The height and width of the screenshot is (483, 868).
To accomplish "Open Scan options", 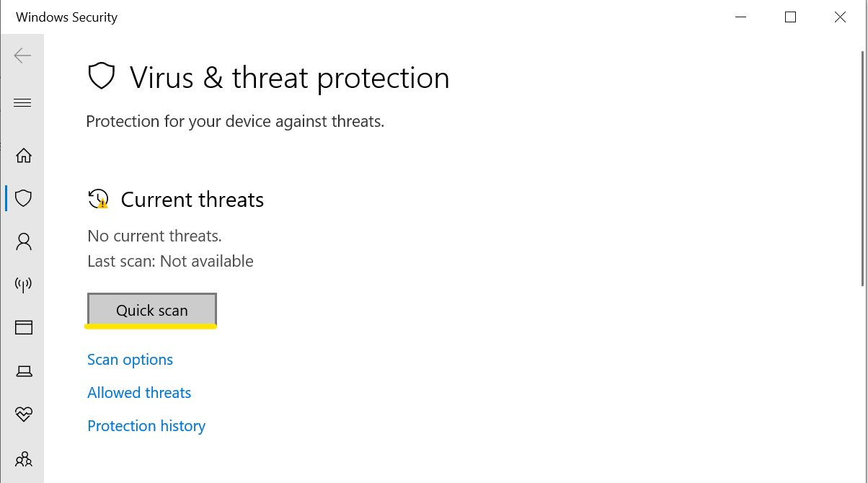I will click(130, 359).
